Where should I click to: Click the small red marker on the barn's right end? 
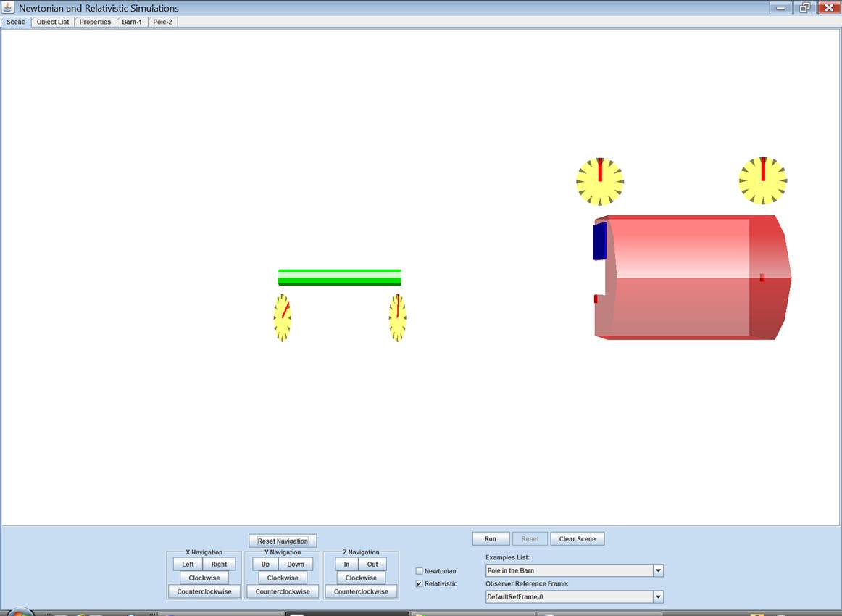(x=762, y=278)
